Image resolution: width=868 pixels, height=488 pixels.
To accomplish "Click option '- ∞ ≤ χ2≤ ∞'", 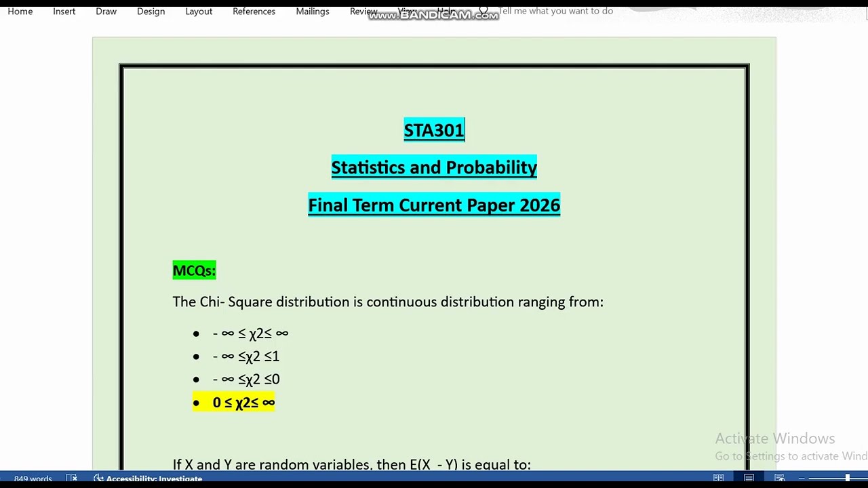I will point(250,333).
